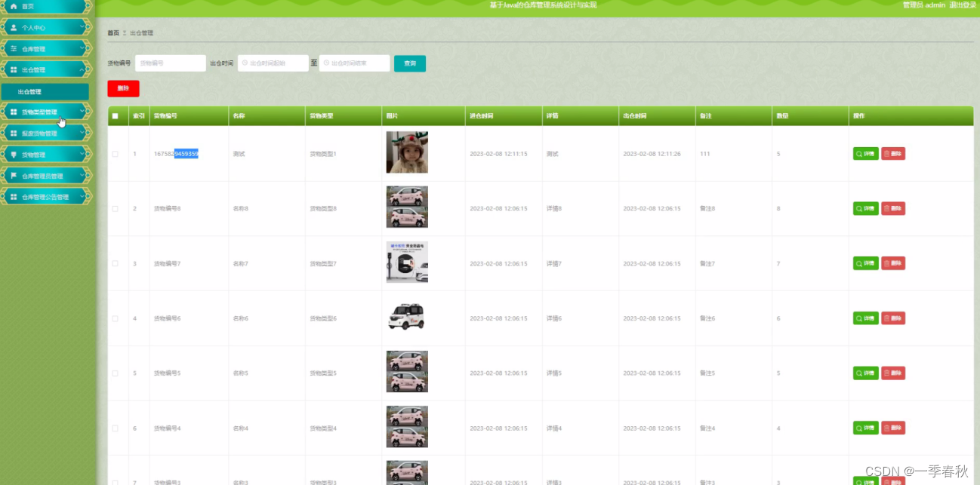Expand the 报废货物管理 chevron
The width and height of the screenshot is (980, 485).
pyautogui.click(x=82, y=133)
